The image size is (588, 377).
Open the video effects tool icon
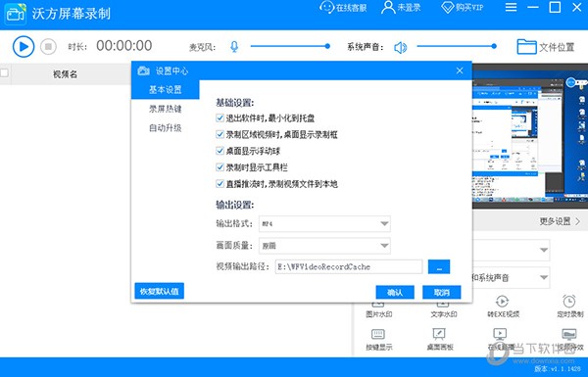coord(569,334)
